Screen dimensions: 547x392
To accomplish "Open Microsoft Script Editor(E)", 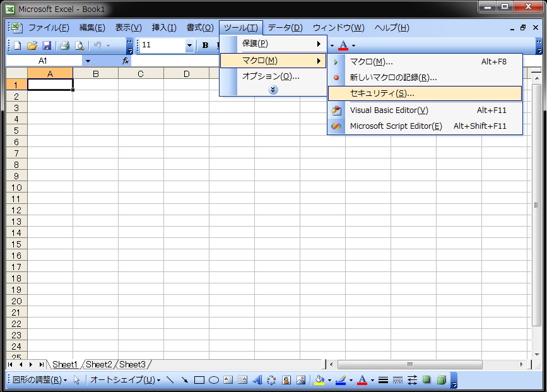I will pos(425,126).
